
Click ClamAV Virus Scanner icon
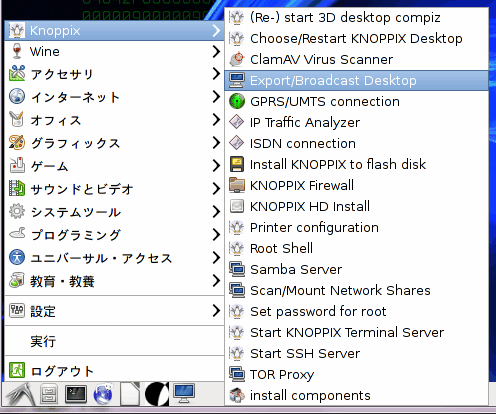(237, 59)
